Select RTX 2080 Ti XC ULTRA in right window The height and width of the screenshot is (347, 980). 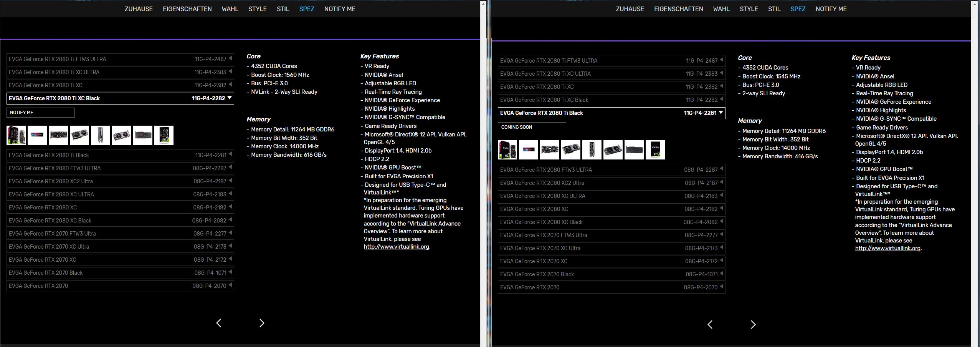point(611,74)
